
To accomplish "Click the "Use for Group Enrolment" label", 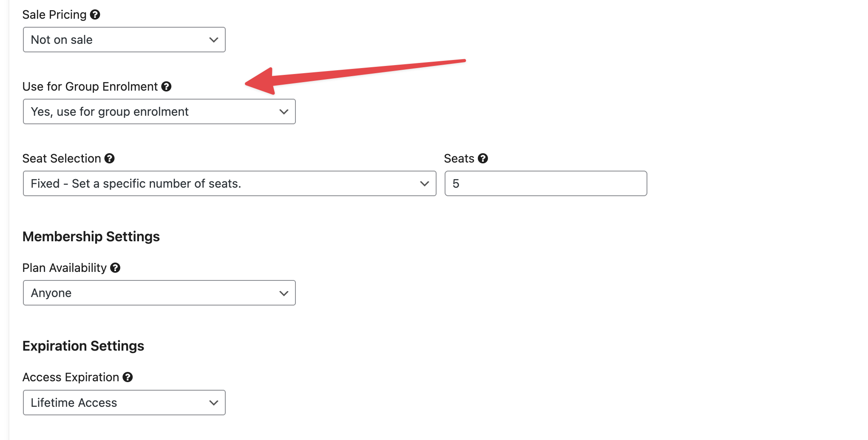I will pyautogui.click(x=90, y=87).
